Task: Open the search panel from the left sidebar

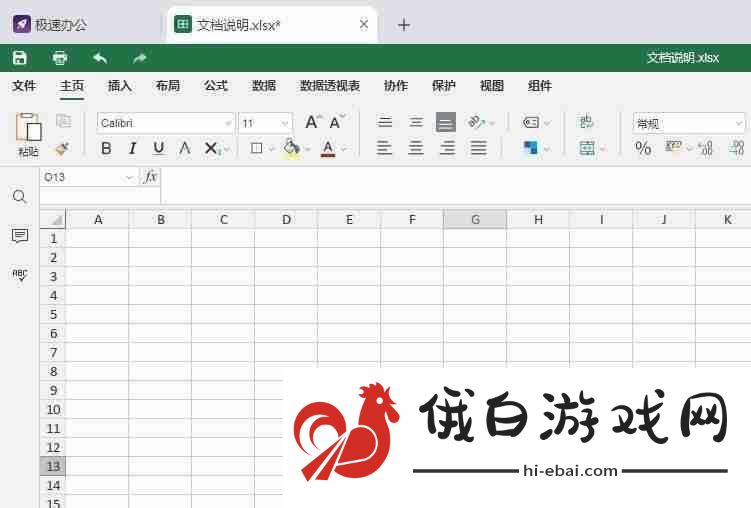Action: pos(20,196)
